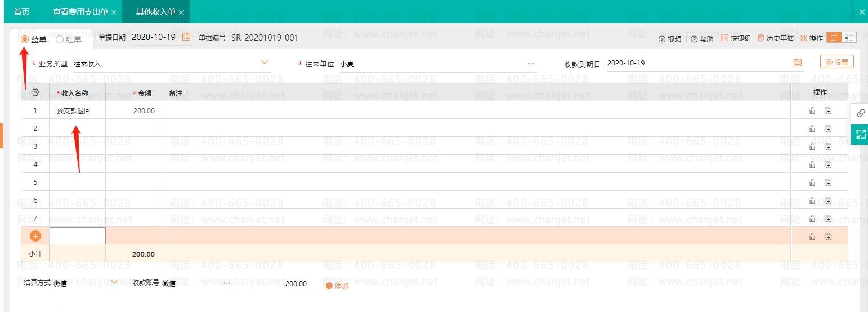868x312 pixels.
Task: Copy row 2 using duplicate icon
Action: coord(828,129)
